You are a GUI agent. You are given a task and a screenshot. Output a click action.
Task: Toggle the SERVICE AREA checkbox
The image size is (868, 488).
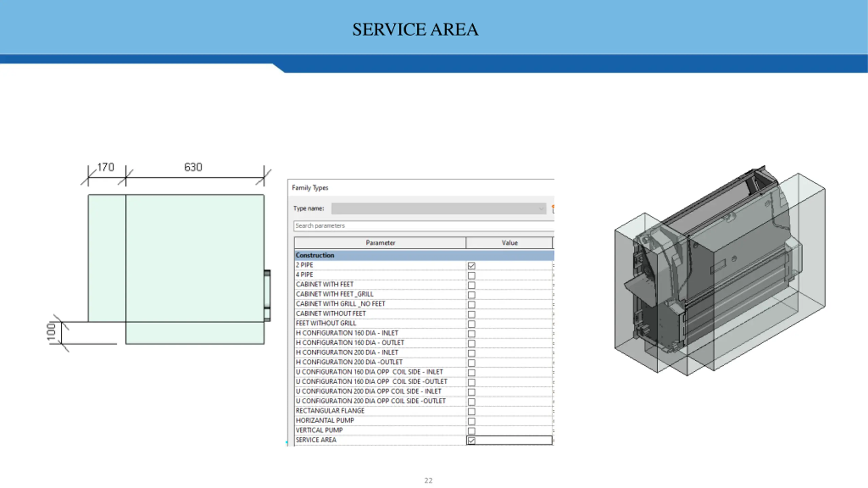coord(471,441)
